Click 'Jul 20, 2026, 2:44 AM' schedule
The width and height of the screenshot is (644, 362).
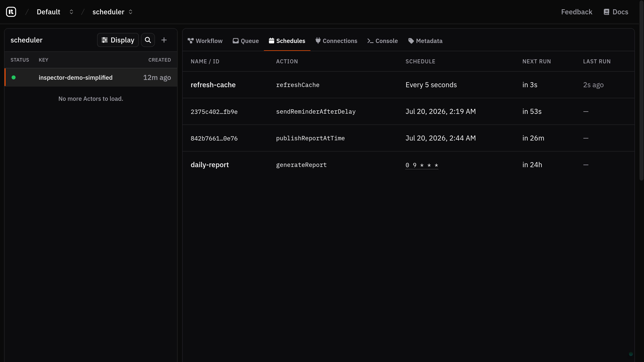point(440,138)
